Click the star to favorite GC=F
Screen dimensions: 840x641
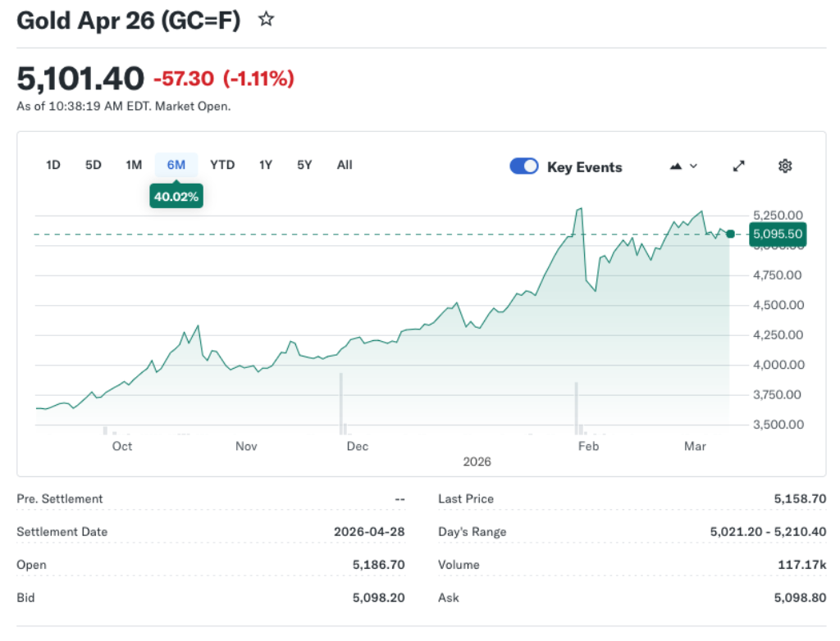point(266,17)
